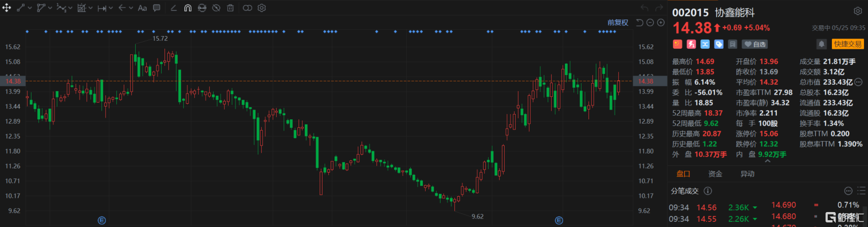The width and height of the screenshot is (868, 227).
Task: Click 涨停价 value 15.06
Action: pyautogui.click(x=769, y=134)
